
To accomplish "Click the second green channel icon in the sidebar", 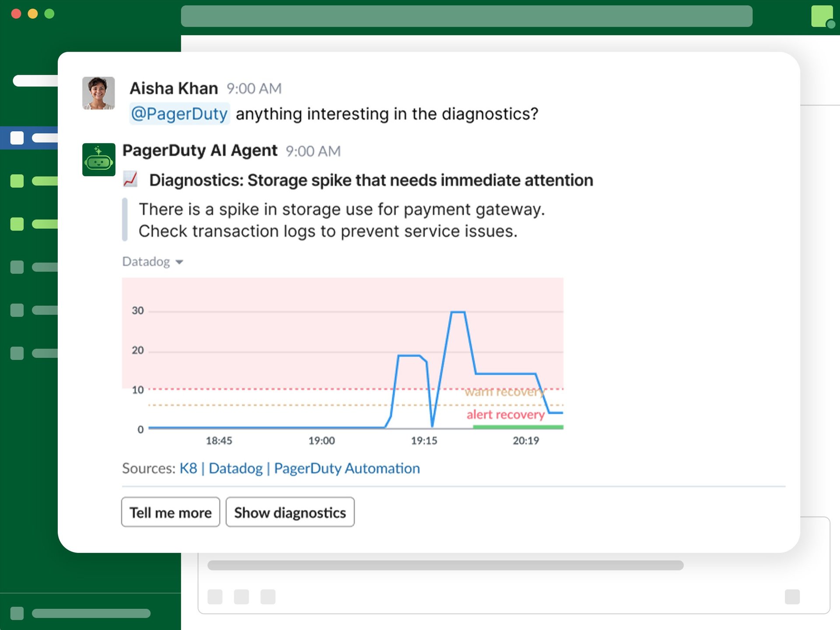I will (x=17, y=224).
